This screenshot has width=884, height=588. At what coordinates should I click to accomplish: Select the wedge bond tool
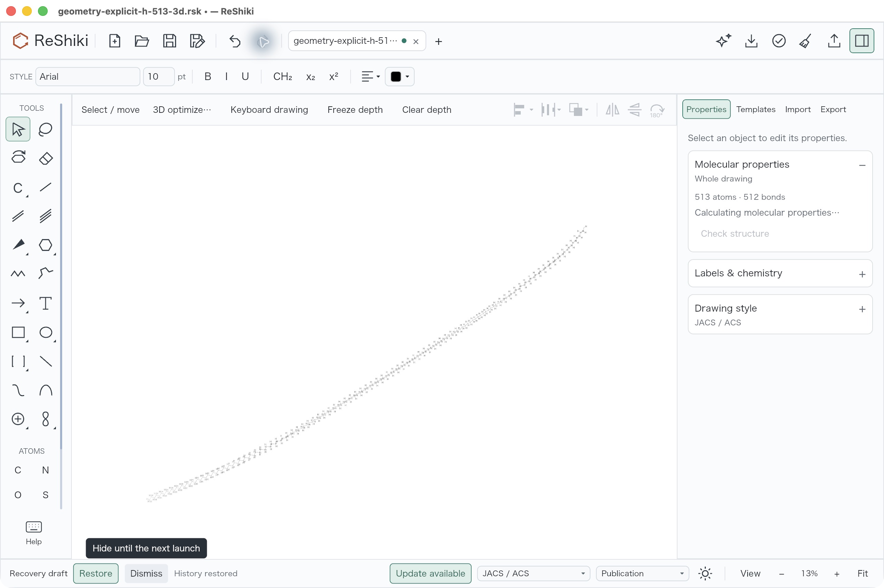[18, 245]
